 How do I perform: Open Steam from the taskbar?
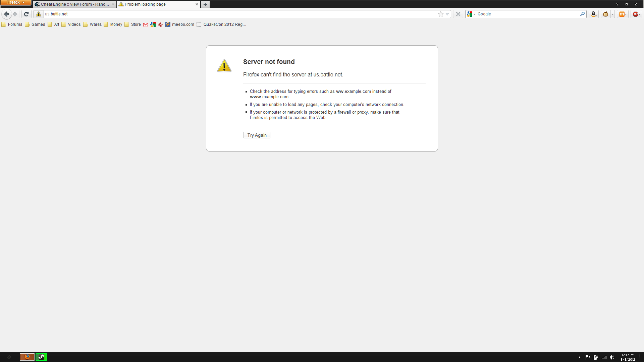(41, 357)
